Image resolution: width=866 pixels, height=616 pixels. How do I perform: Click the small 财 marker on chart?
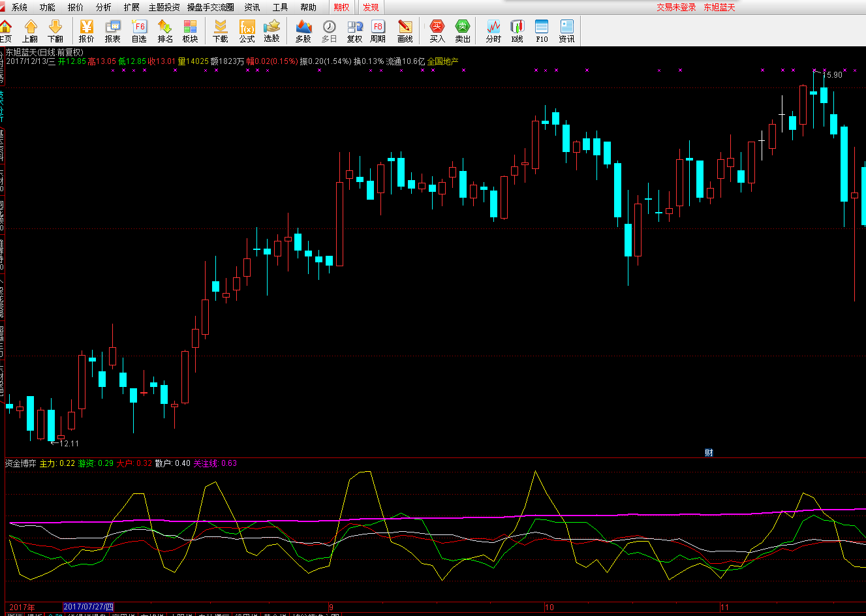click(709, 453)
